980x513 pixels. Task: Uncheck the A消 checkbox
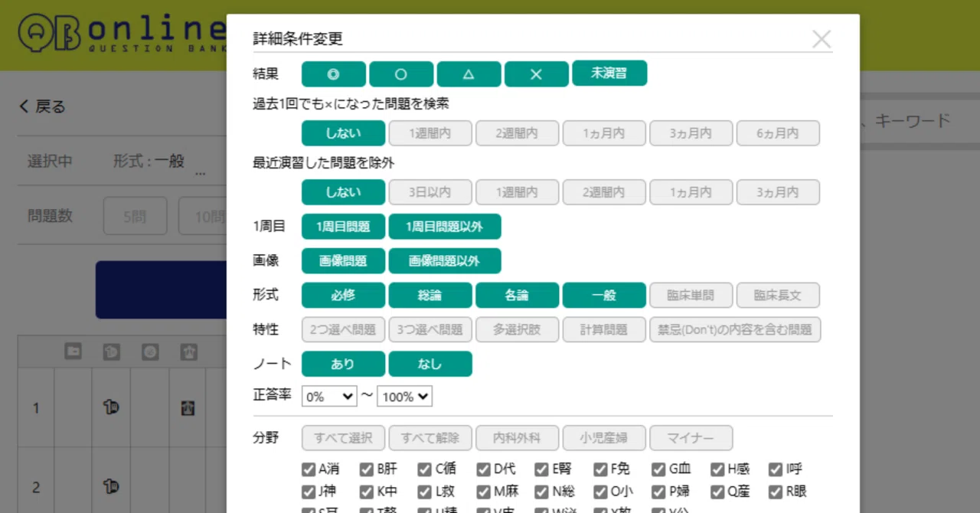[x=309, y=469]
